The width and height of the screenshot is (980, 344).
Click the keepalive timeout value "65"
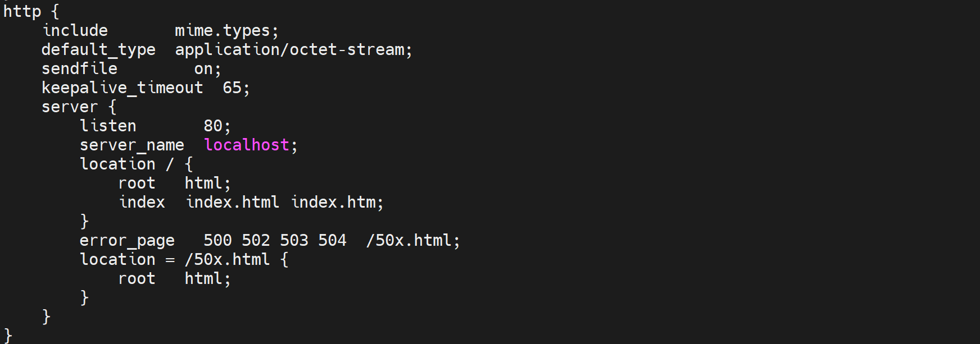click(x=232, y=88)
